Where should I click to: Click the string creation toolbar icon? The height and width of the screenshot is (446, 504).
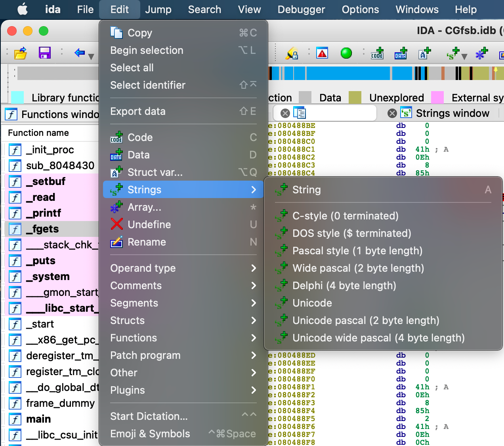[x=452, y=53]
